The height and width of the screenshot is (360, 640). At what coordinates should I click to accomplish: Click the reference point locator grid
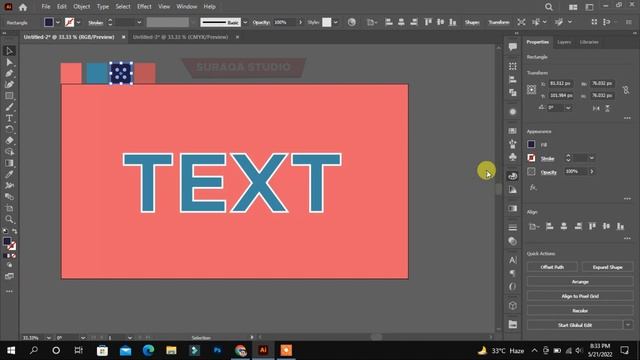pyautogui.click(x=531, y=90)
